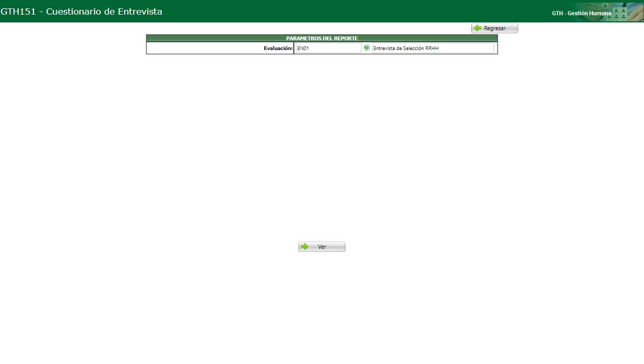Click the GTH151 - Cuestionario de Entrevista title

(x=81, y=11)
